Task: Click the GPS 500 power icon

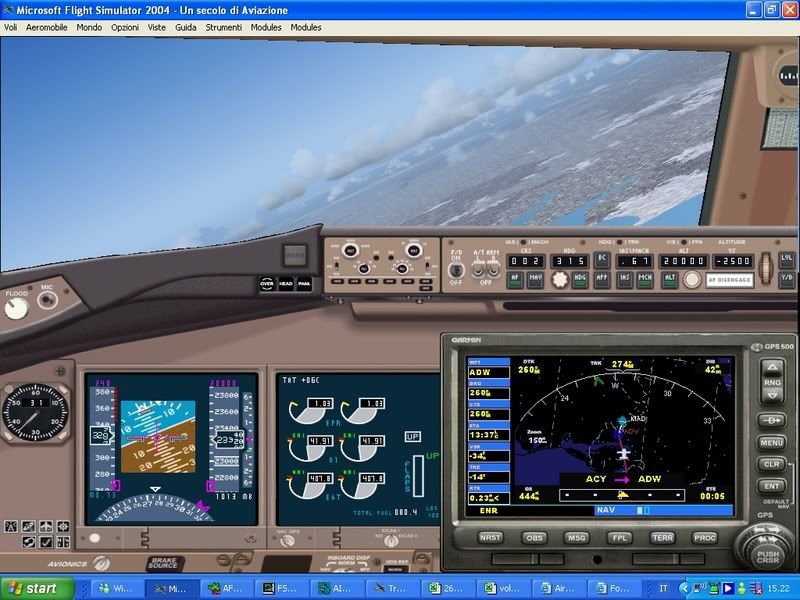Action: [756, 347]
